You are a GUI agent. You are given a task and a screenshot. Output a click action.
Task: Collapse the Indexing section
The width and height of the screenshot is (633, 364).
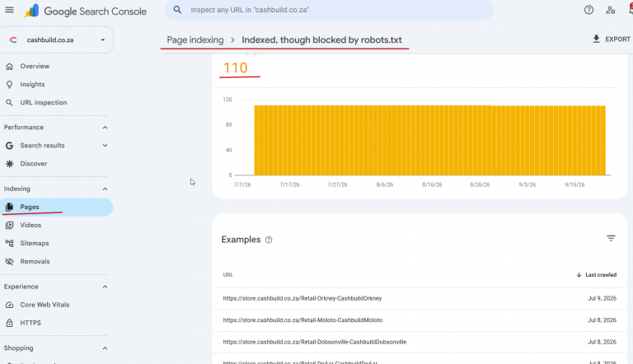[105, 189]
